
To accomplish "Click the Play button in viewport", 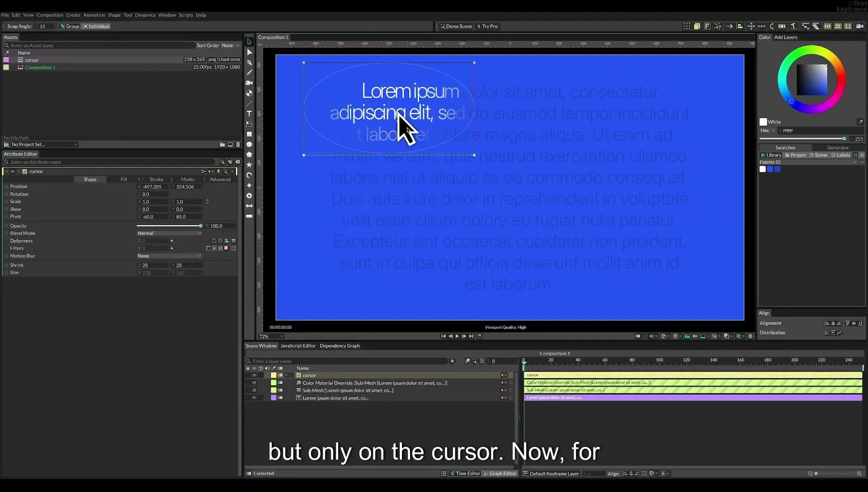I will coord(457,336).
